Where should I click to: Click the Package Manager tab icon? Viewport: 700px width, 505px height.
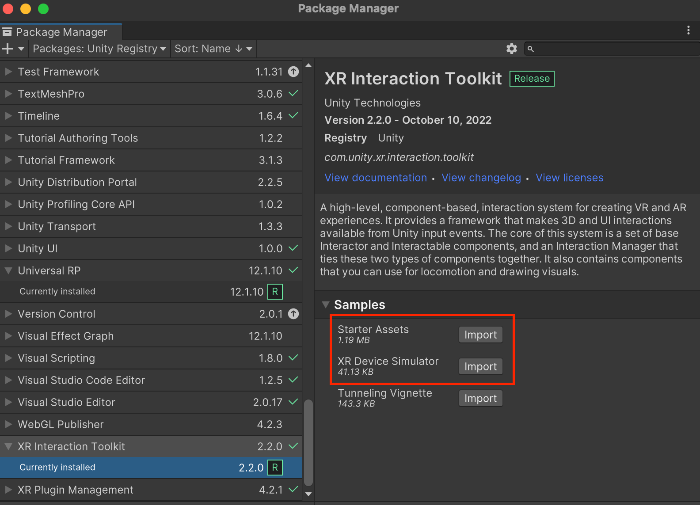7,32
